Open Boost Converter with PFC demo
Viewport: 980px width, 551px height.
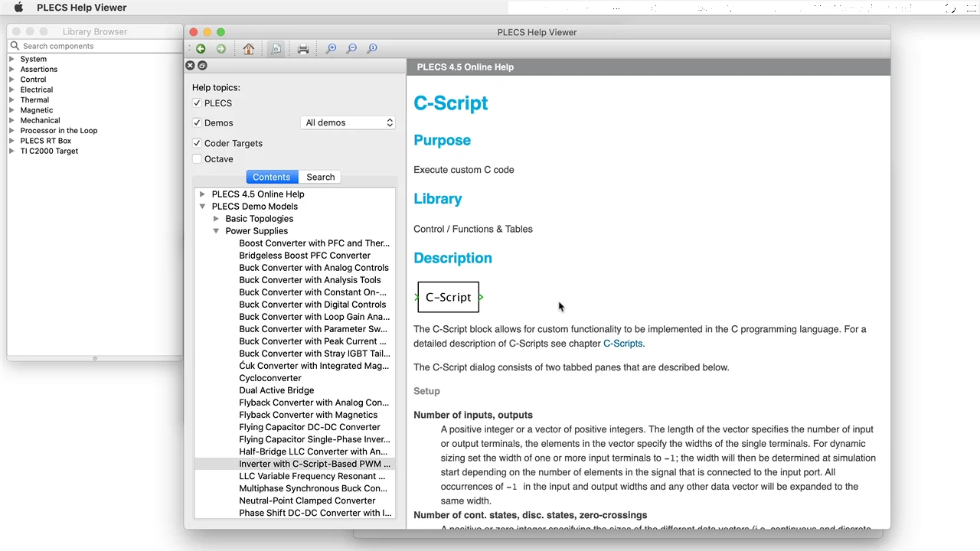314,243
